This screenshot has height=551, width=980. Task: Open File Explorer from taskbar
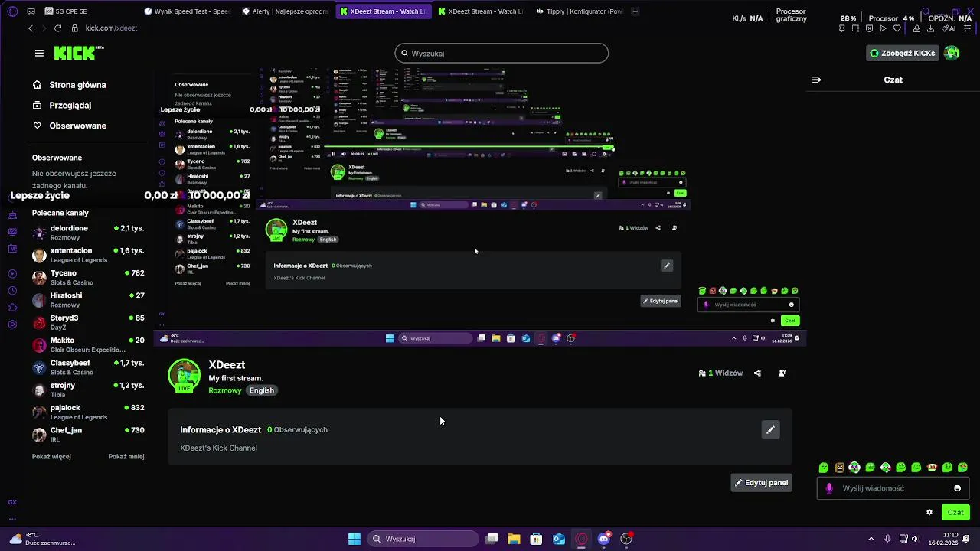tap(514, 539)
